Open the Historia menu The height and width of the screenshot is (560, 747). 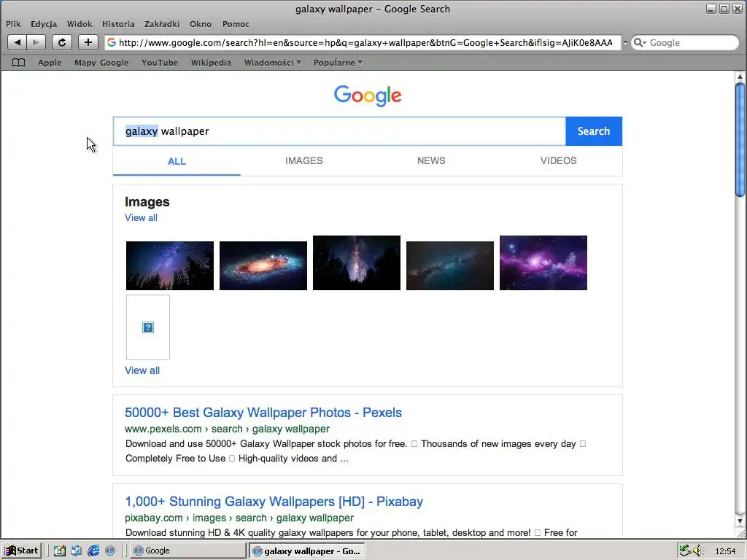(x=118, y=24)
